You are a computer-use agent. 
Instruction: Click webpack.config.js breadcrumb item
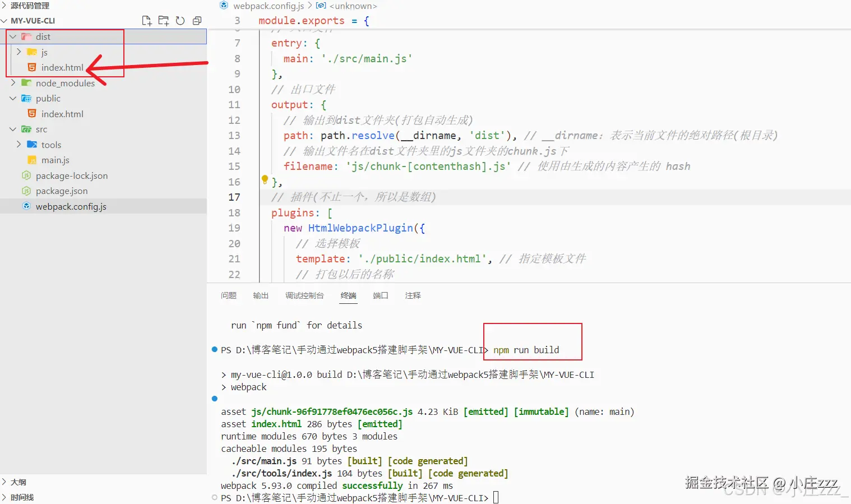[x=269, y=6]
